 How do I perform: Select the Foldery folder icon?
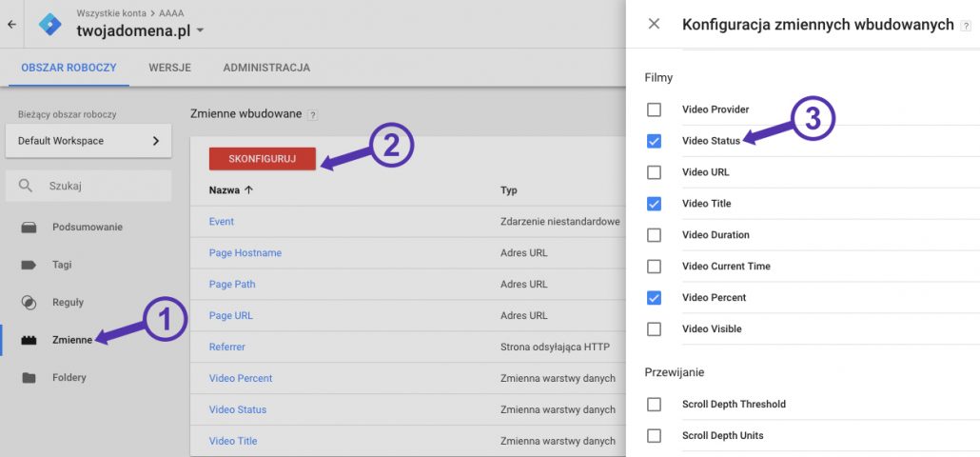point(29,378)
